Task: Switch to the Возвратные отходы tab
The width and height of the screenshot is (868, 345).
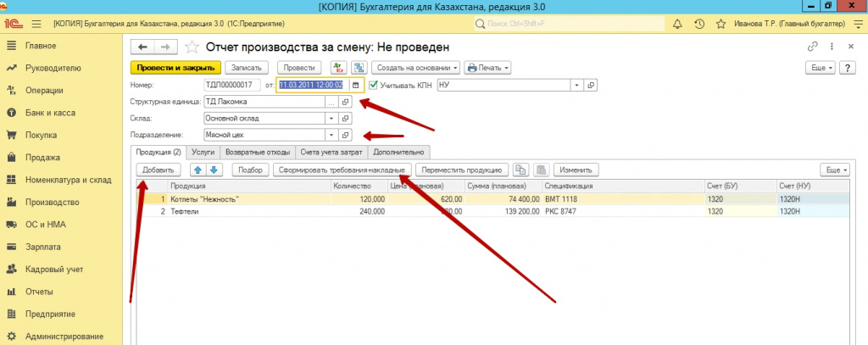Action: pos(258,152)
